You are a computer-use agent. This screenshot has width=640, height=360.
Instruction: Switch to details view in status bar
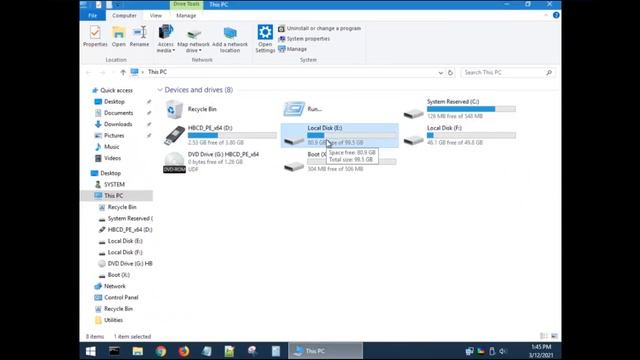tap(544, 336)
